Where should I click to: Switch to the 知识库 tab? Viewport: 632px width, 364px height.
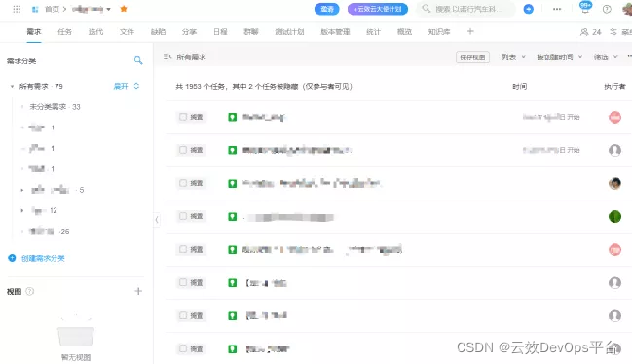tap(439, 32)
